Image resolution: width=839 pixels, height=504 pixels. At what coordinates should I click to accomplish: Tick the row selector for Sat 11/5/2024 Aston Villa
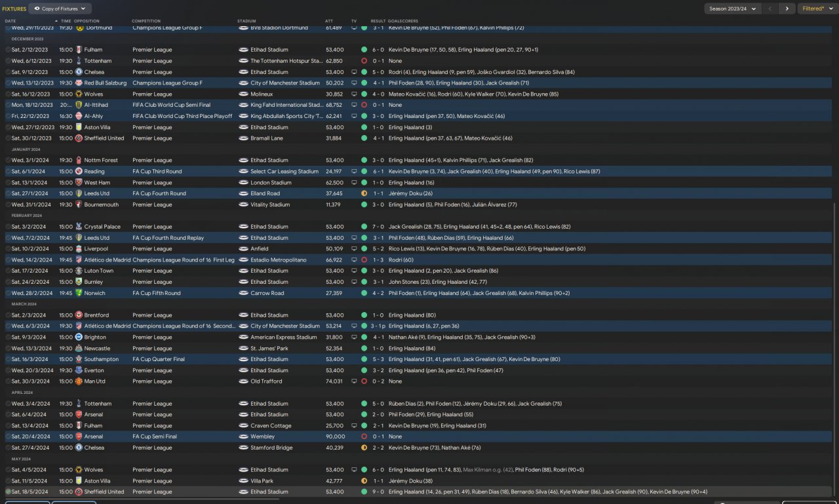pos(9,481)
